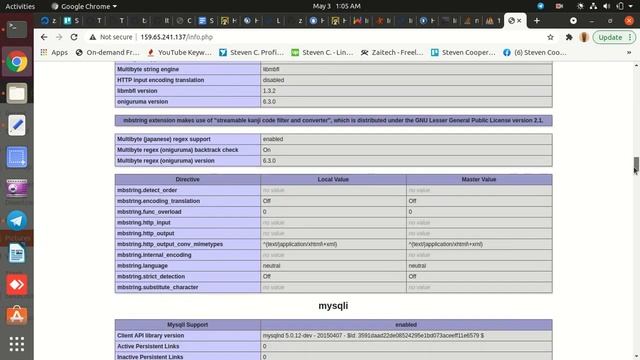Click the Master Value column header

click(x=479, y=179)
